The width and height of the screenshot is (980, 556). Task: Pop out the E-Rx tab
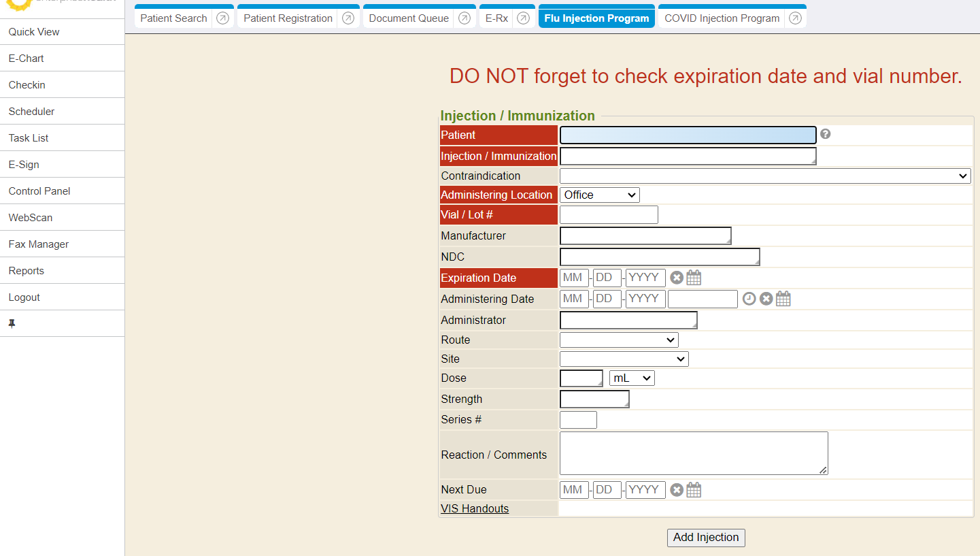523,18
